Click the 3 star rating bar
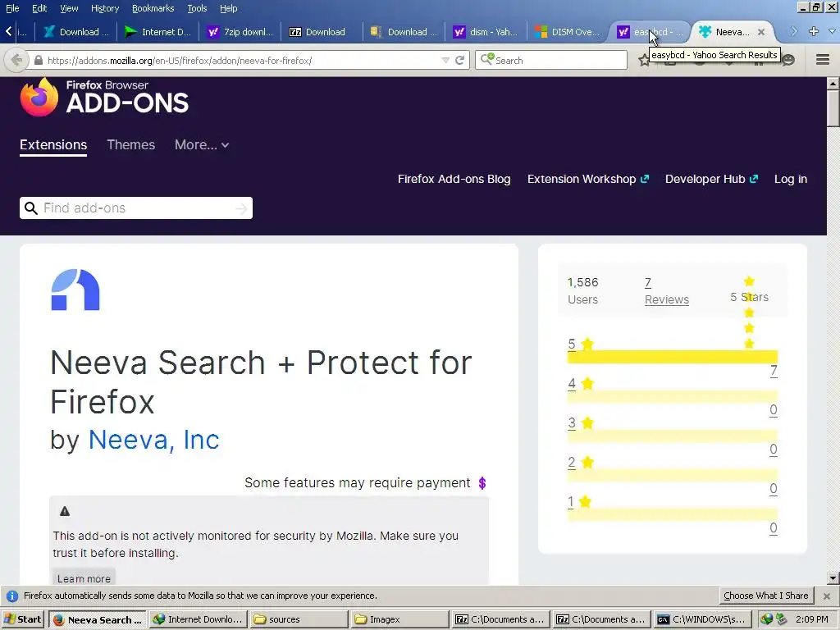This screenshot has height=630, width=840. coord(673,436)
